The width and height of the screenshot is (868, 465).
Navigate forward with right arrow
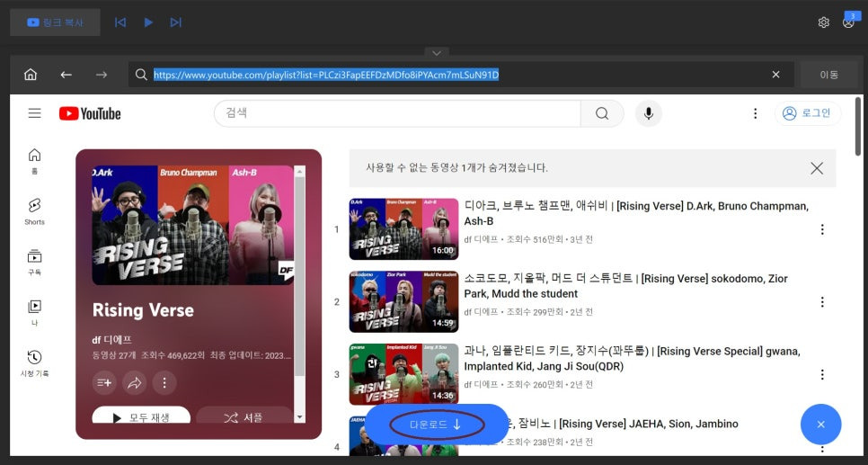[102, 75]
